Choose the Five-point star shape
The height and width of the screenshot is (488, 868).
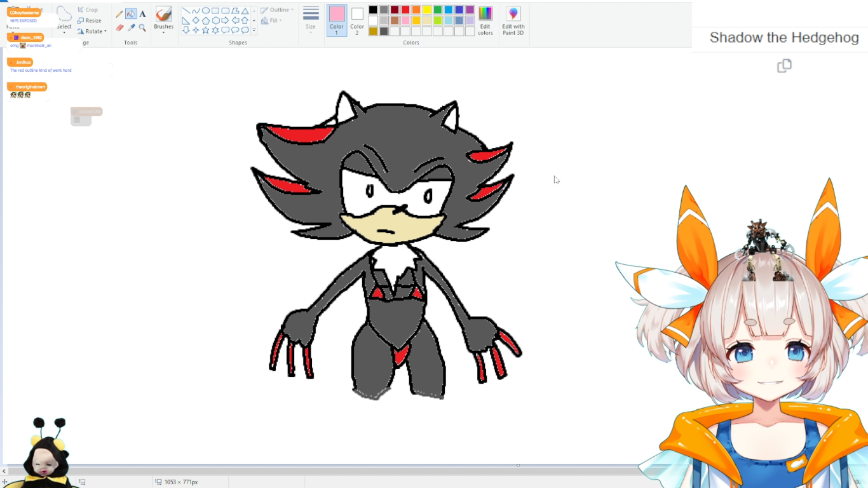(x=205, y=30)
